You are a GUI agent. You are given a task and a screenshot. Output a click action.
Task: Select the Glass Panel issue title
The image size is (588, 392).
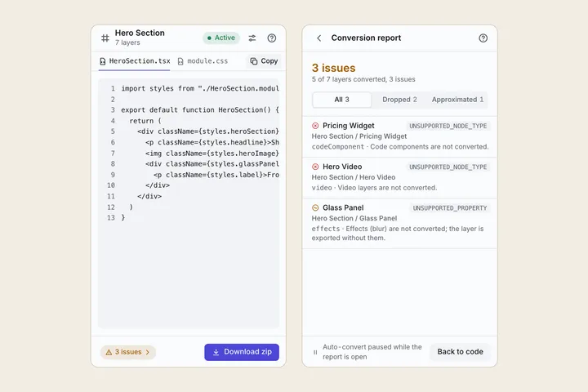tap(343, 207)
